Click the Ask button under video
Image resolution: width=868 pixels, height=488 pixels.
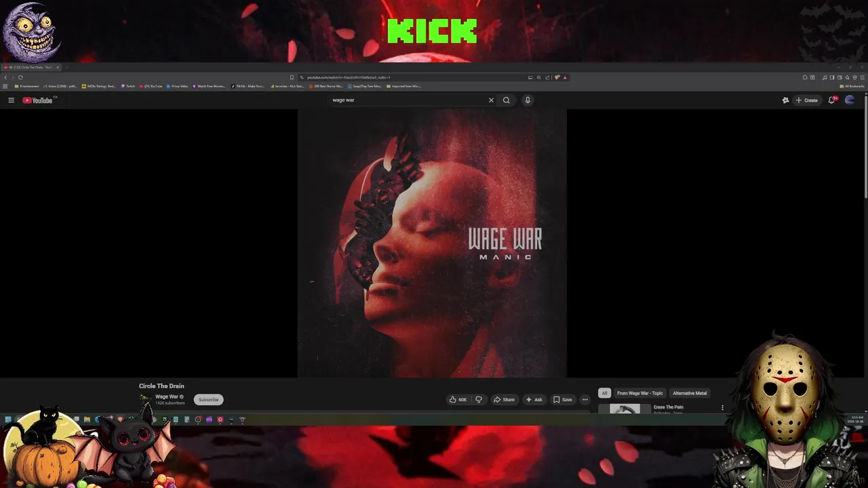pyautogui.click(x=534, y=400)
